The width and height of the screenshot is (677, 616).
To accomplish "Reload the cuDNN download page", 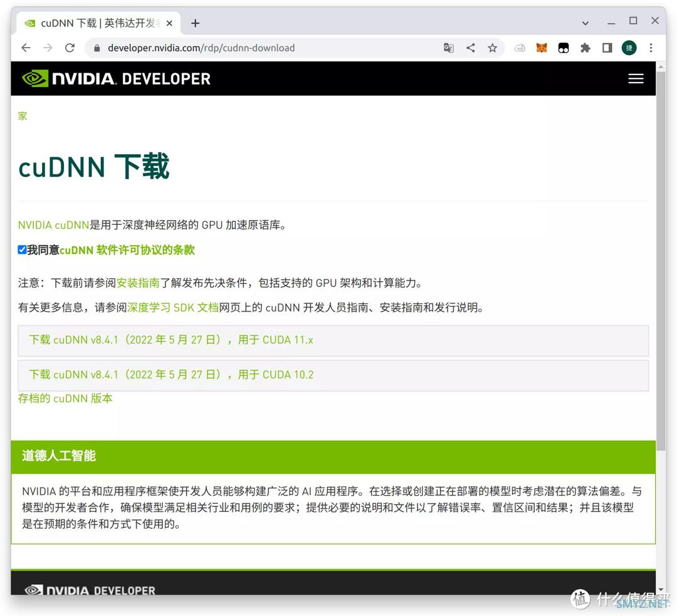I will click(70, 48).
